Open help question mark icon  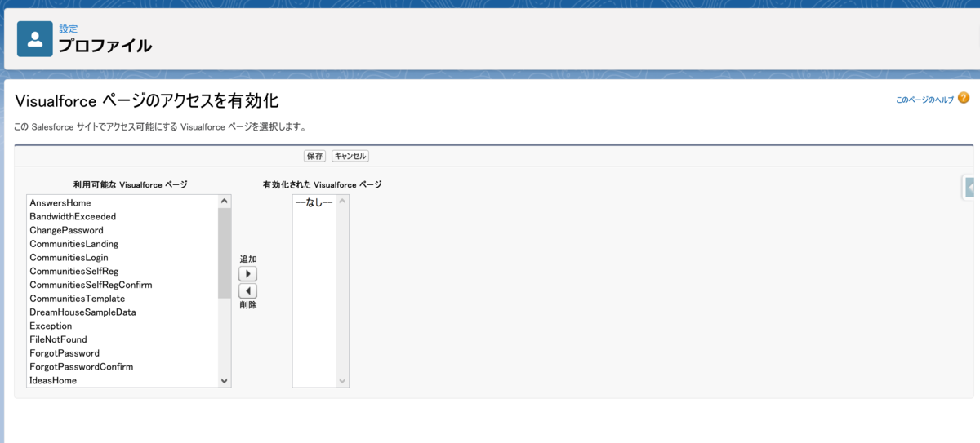coord(964,98)
